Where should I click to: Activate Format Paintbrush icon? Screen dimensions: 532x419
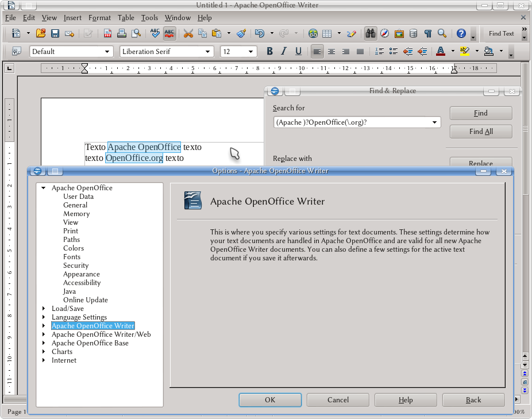tap(241, 33)
